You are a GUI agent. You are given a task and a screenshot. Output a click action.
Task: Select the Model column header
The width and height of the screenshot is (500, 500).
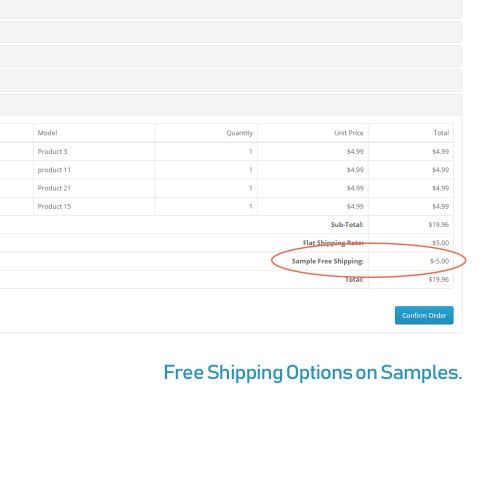click(47, 133)
